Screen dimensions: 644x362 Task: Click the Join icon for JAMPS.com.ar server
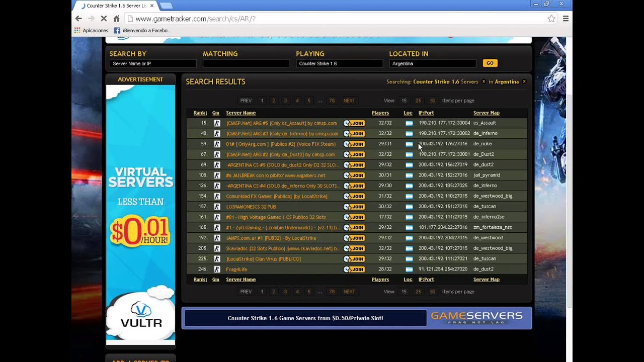point(354,238)
